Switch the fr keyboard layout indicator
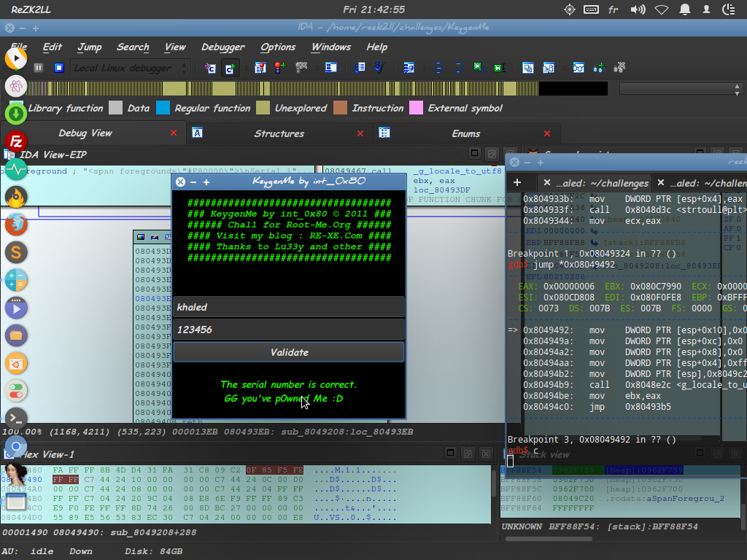The height and width of the screenshot is (560, 747). pyautogui.click(x=614, y=9)
